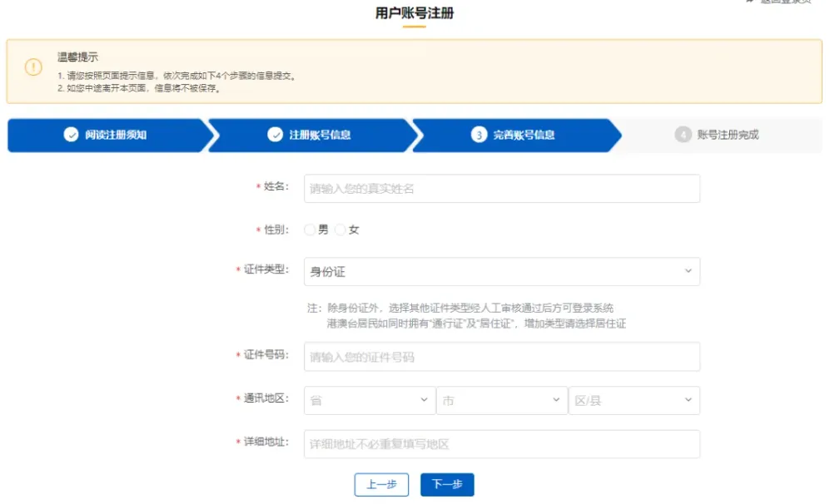Image resolution: width=830 pixels, height=504 pixels.
Task: Click the 温馨提示 heading text
Action: [77, 57]
